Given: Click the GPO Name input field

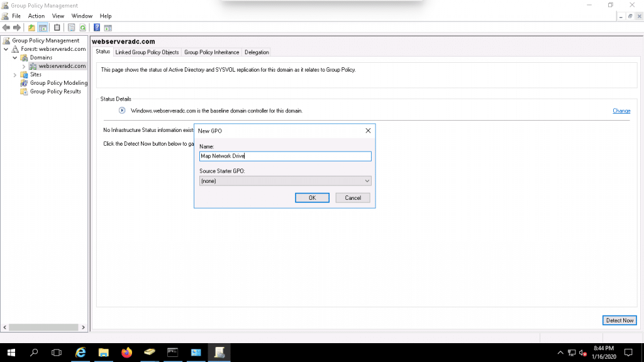Looking at the screenshot, I should [x=285, y=156].
